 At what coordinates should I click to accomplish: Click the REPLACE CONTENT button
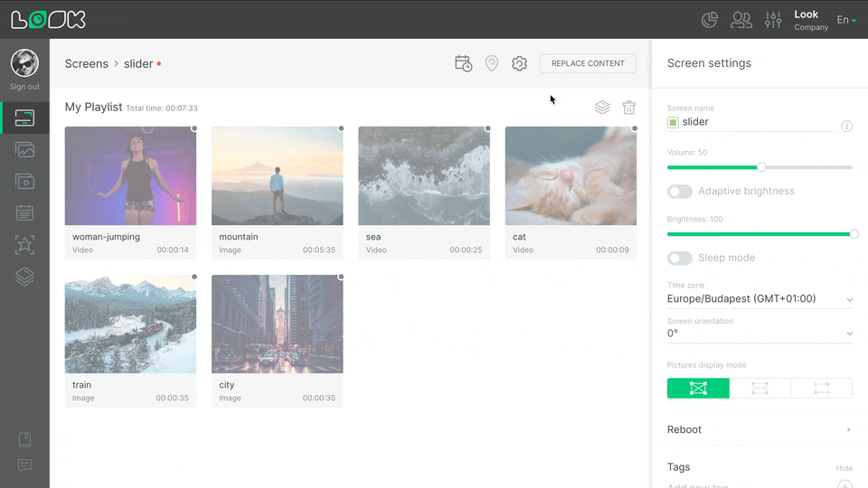click(x=588, y=63)
